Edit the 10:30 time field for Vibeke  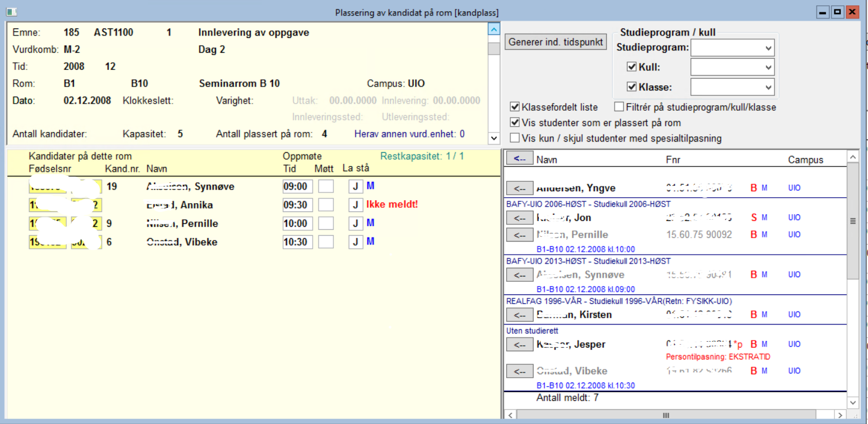297,242
